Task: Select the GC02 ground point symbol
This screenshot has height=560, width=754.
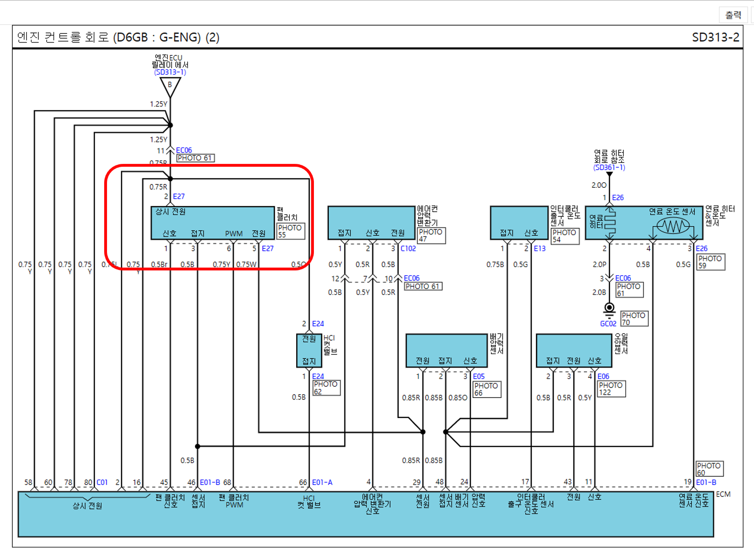Action: point(609,309)
